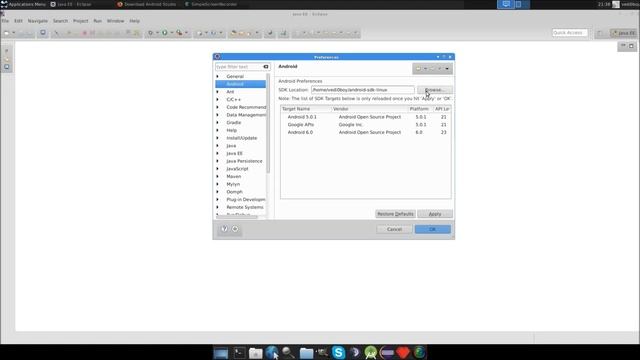Click the Cancel button
640x360 pixels.
tap(394, 229)
